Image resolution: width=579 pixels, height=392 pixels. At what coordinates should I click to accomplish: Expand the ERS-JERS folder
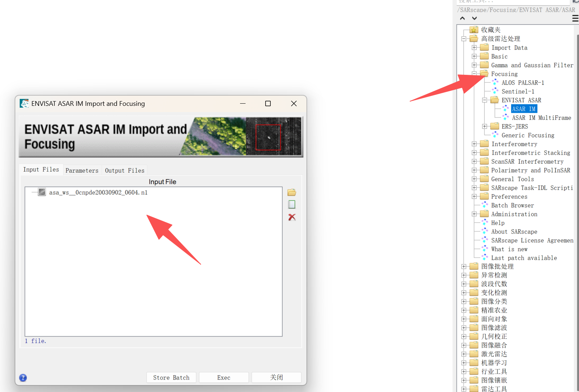[x=485, y=126]
